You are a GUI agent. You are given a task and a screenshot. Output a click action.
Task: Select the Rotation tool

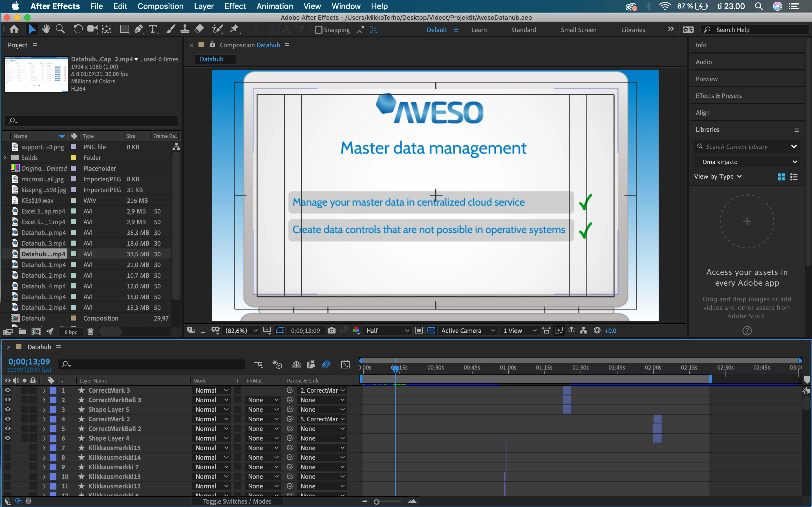78,30
